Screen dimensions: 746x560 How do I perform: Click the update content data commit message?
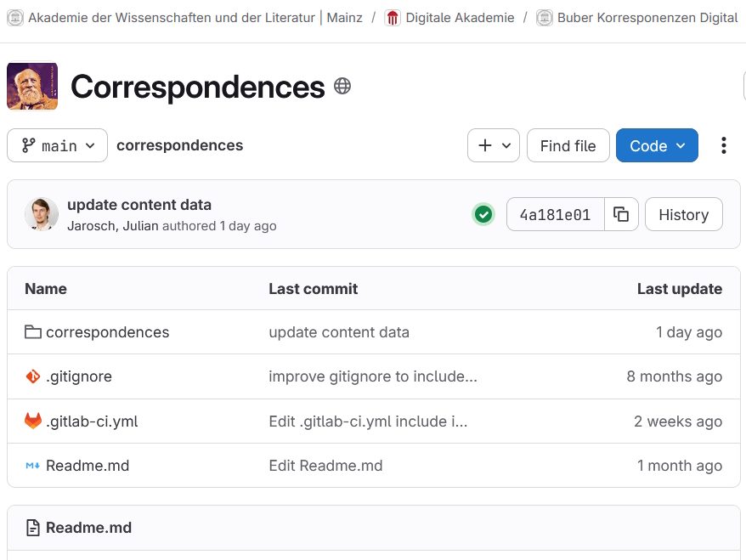click(x=138, y=205)
